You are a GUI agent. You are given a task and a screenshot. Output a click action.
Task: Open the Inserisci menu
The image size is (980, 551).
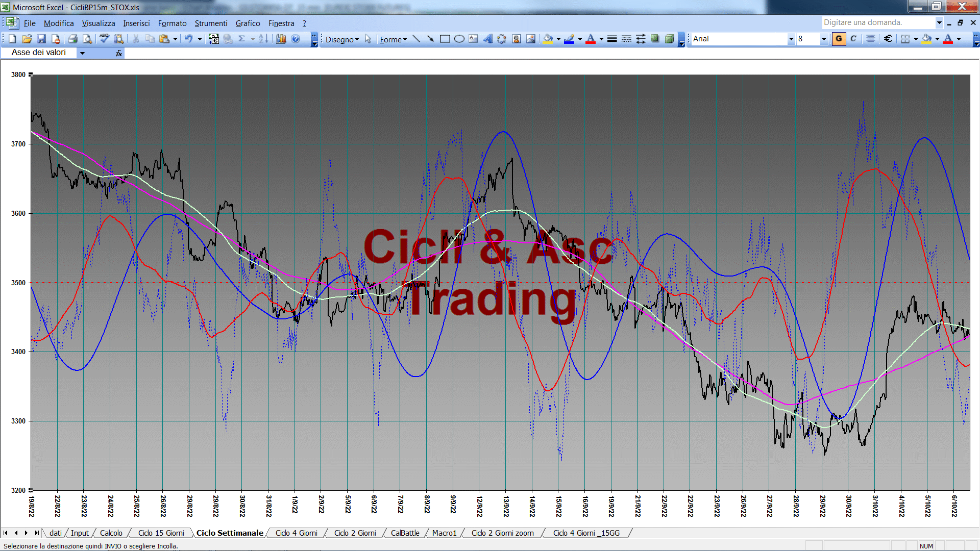[136, 23]
